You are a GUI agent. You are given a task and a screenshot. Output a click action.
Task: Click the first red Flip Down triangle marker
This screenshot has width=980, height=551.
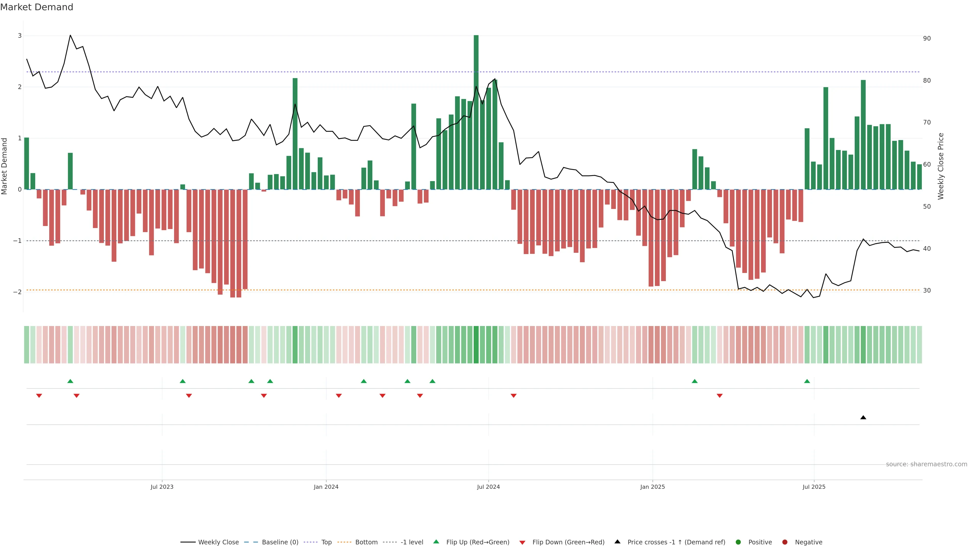39,396
